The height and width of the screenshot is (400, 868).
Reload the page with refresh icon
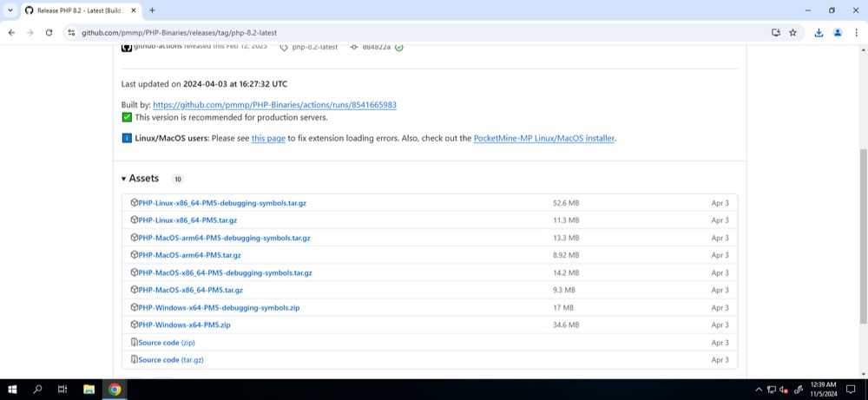coord(49,33)
